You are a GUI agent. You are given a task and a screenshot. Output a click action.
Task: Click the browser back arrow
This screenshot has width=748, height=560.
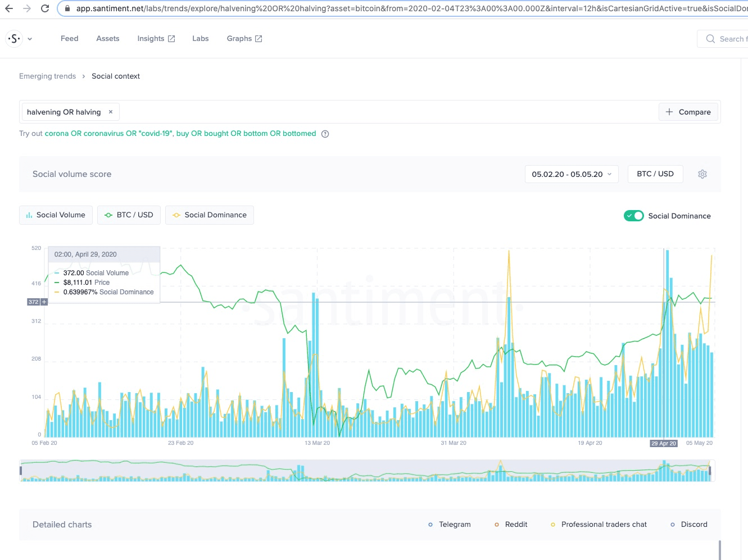pos(9,8)
